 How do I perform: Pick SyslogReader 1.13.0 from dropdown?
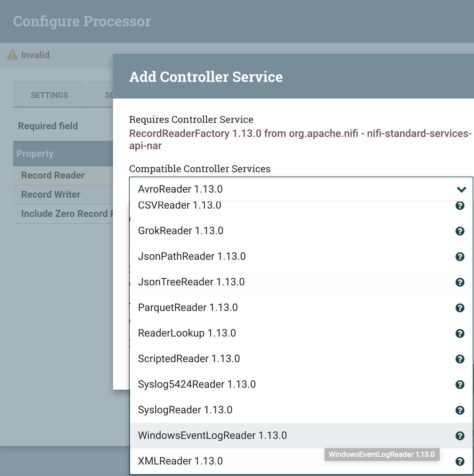tap(185, 410)
